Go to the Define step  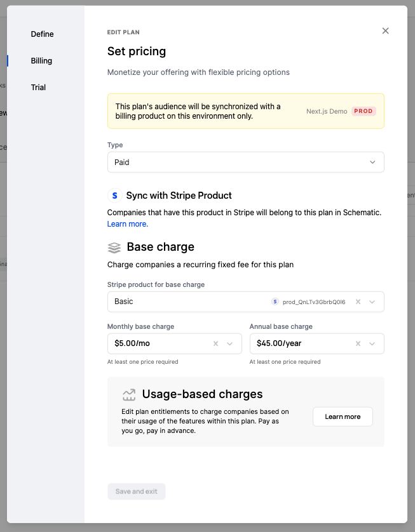[42, 34]
